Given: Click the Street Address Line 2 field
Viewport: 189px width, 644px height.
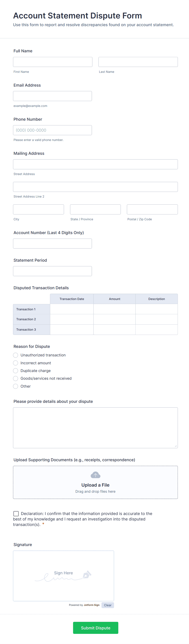Looking at the screenshot, I should tap(95, 187).
